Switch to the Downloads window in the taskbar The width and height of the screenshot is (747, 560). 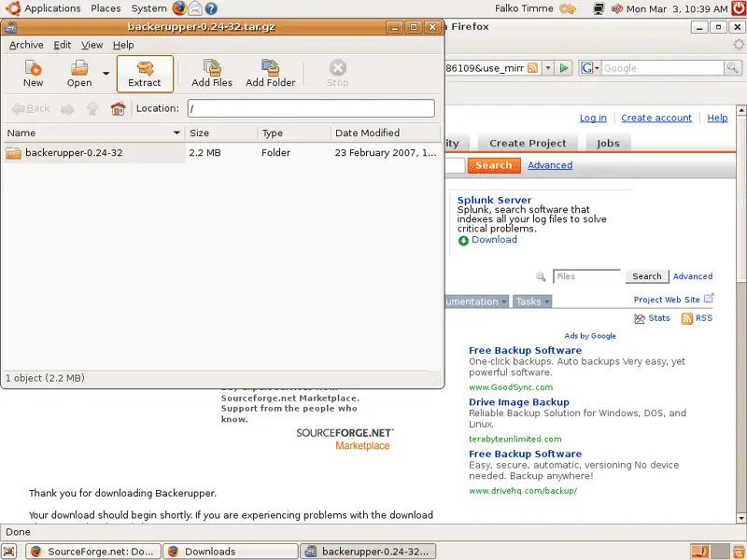[x=231, y=552]
